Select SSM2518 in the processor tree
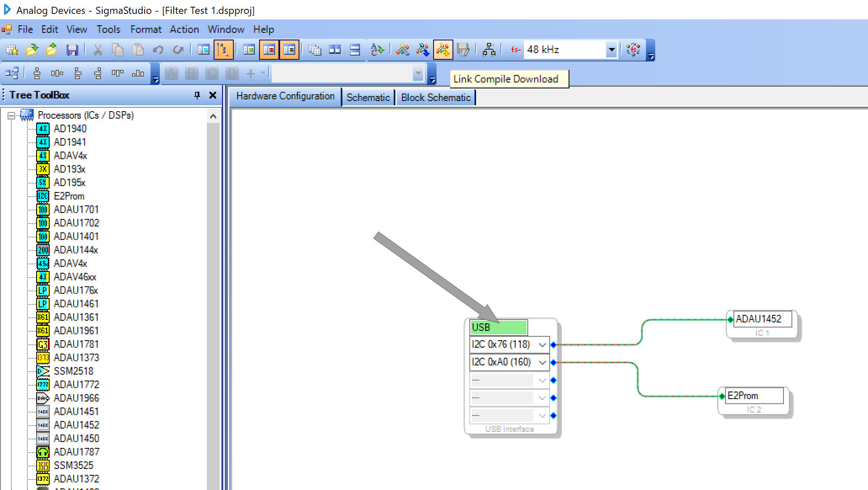Viewport: 868px width, 490px height. [74, 371]
